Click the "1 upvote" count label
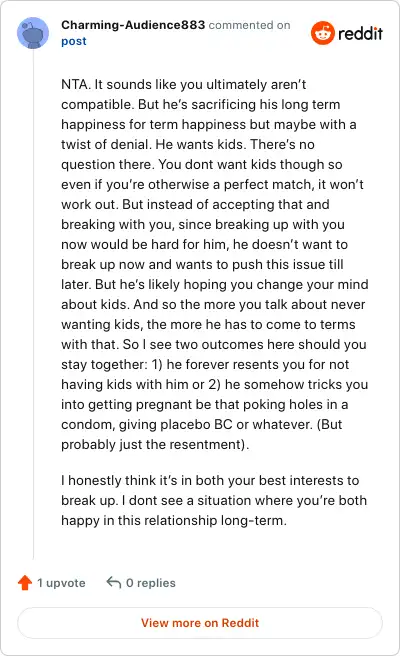This screenshot has width=400, height=656. point(61,583)
